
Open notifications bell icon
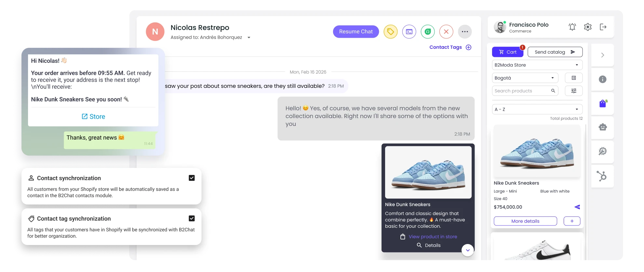pos(572,27)
